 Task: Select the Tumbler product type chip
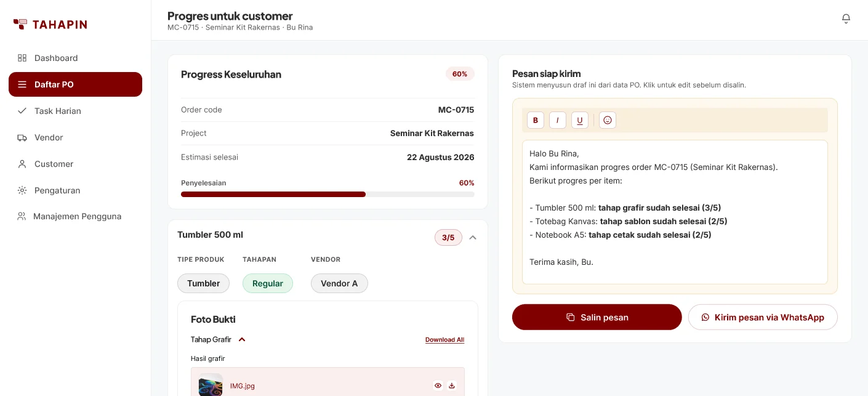pos(203,283)
